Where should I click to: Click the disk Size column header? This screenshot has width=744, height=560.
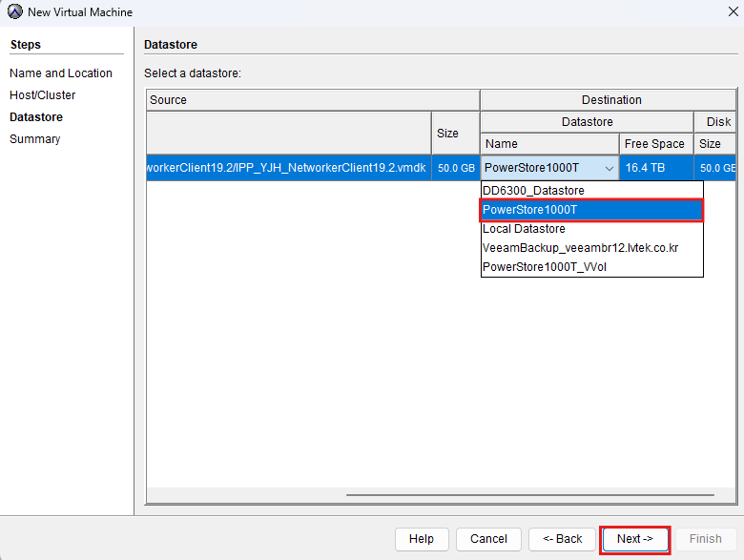715,144
